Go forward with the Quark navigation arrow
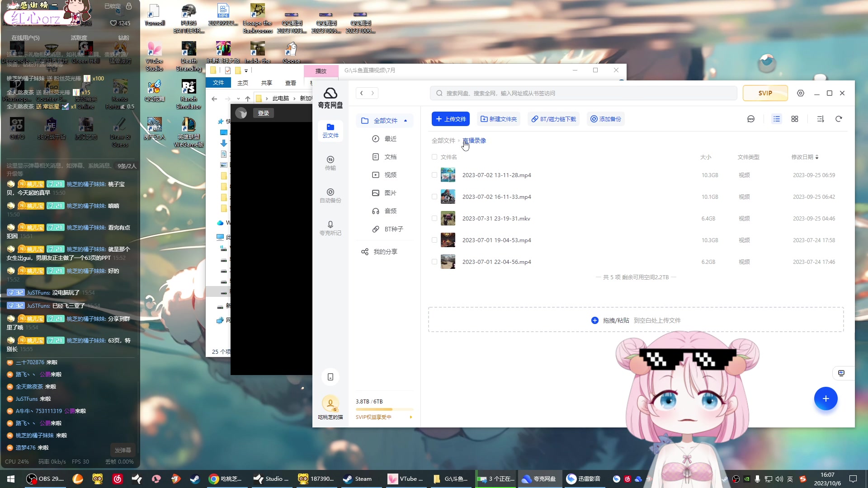Screen dimensions: 868x488 pyautogui.click(x=373, y=93)
